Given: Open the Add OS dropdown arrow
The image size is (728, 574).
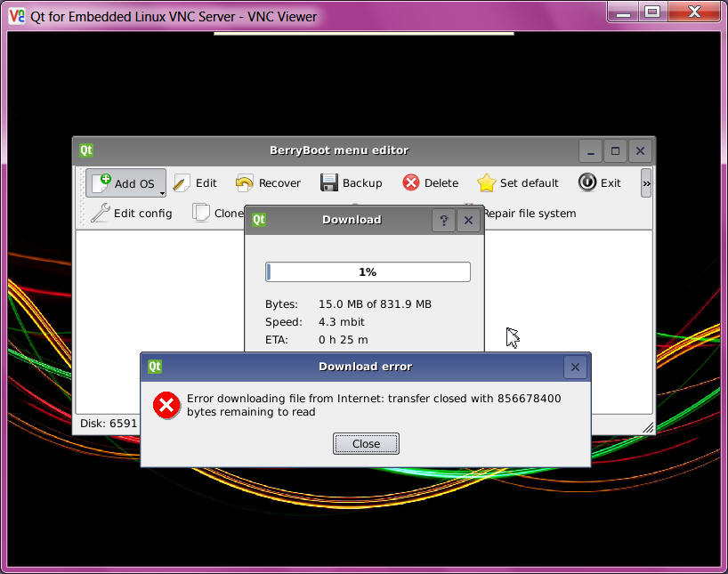Looking at the screenshot, I should 162,191.
